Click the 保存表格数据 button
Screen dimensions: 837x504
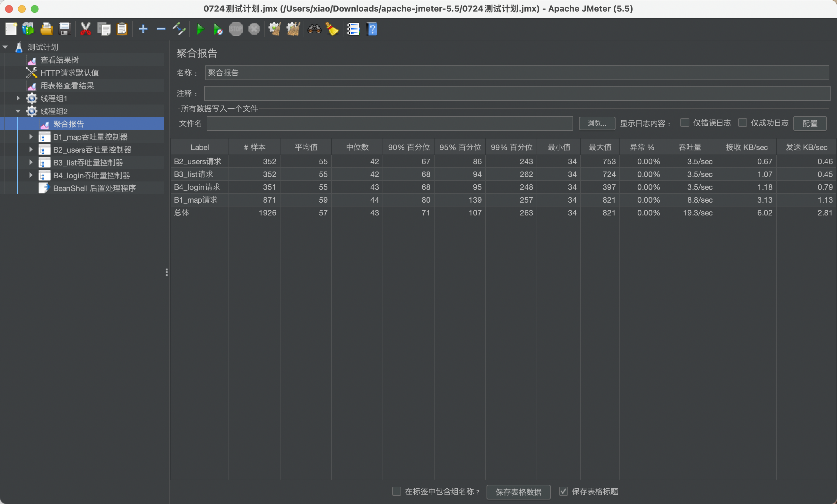point(518,492)
